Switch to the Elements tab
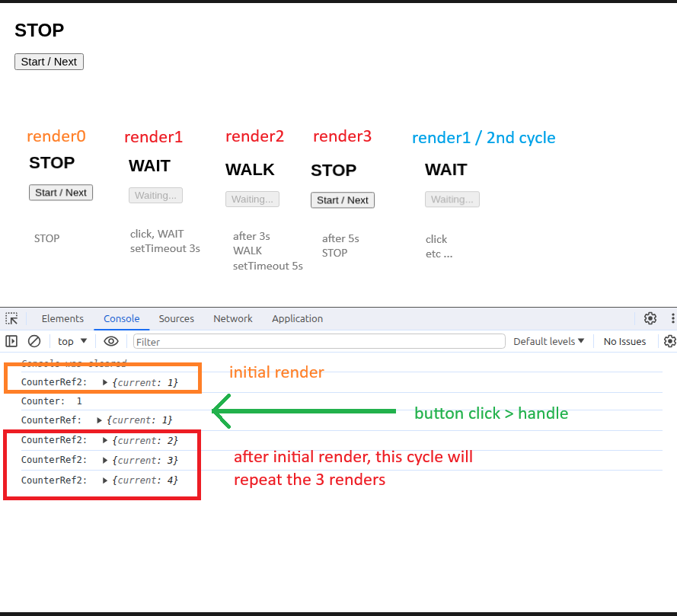The image size is (677, 616). click(62, 319)
